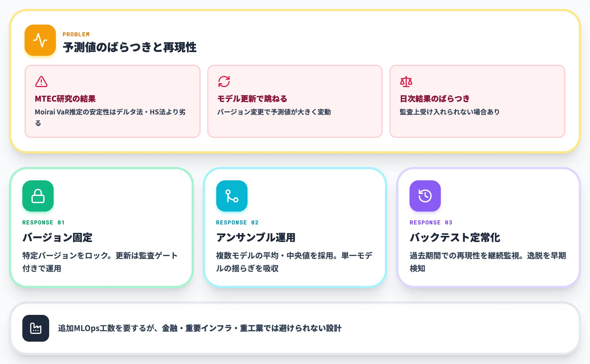Screen dimensions: 590x364
Task: Click the MTEC研究の結果 title
Action: click(x=65, y=99)
